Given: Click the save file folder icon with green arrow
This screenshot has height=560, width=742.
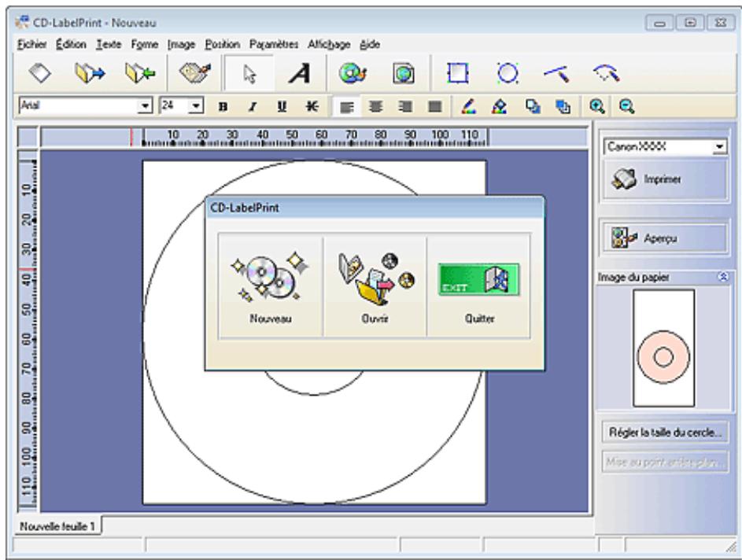Looking at the screenshot, I should coord(139,74).
